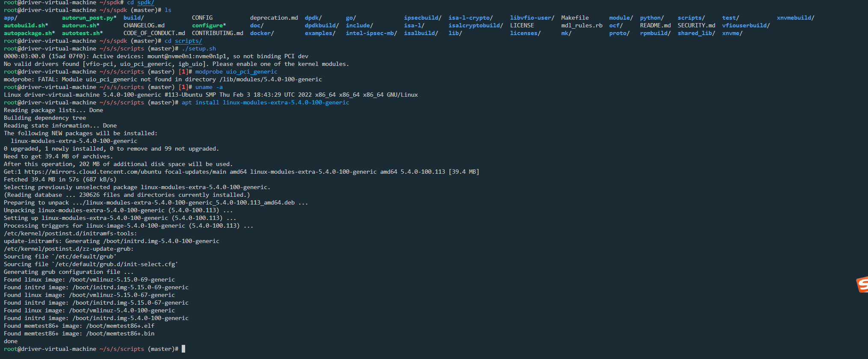The image size is (868, 359).
Task: Click the python/ directory entry
Action: [x=652, y=18]
